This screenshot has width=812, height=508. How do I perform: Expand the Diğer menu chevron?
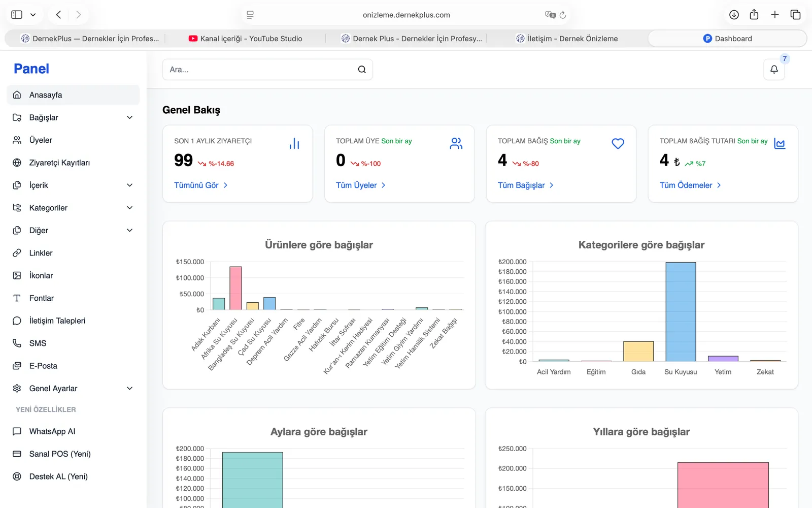pyautogui.click(x=130, y=231)
